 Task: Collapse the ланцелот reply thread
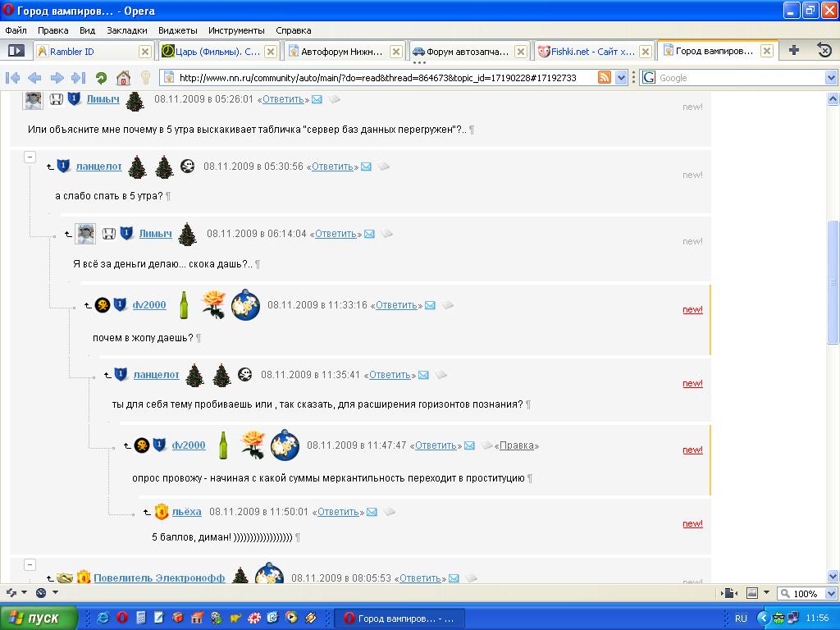click(30, 157)
